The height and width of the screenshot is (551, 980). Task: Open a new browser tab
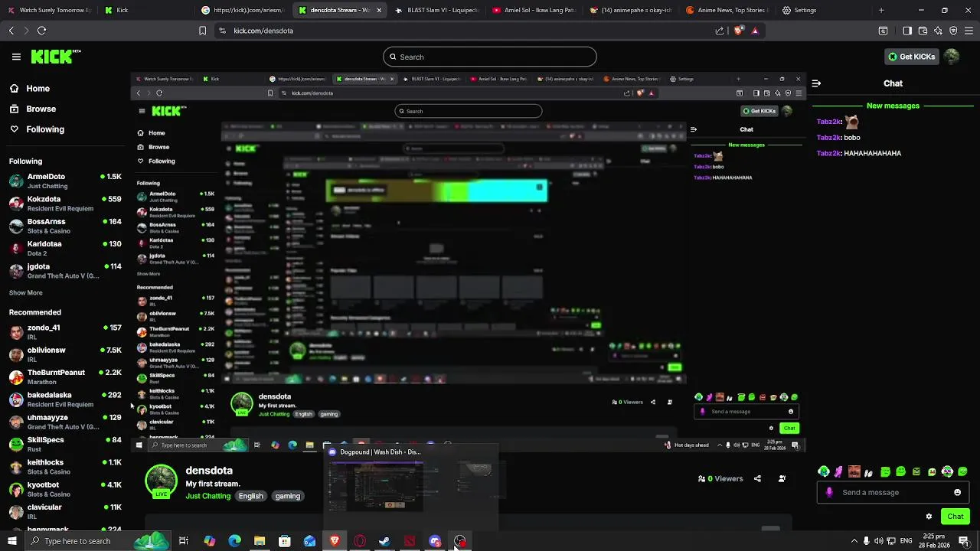click(881, 10)
